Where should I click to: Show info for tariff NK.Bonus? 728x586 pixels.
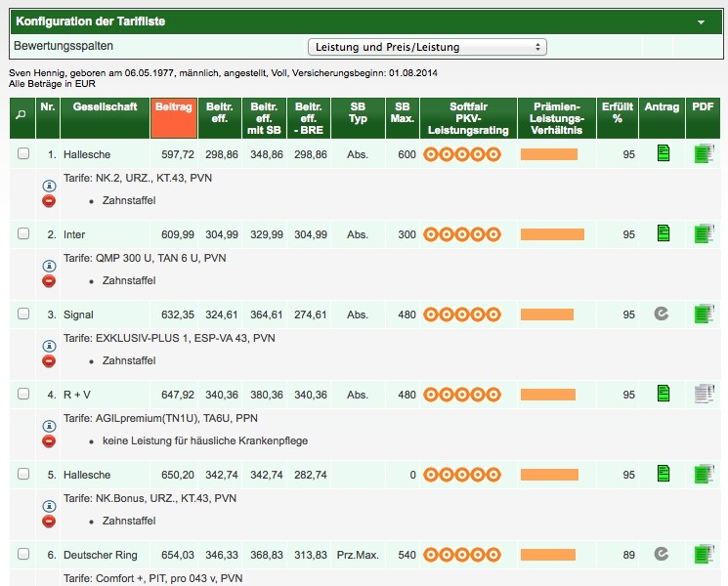(49, 506)
